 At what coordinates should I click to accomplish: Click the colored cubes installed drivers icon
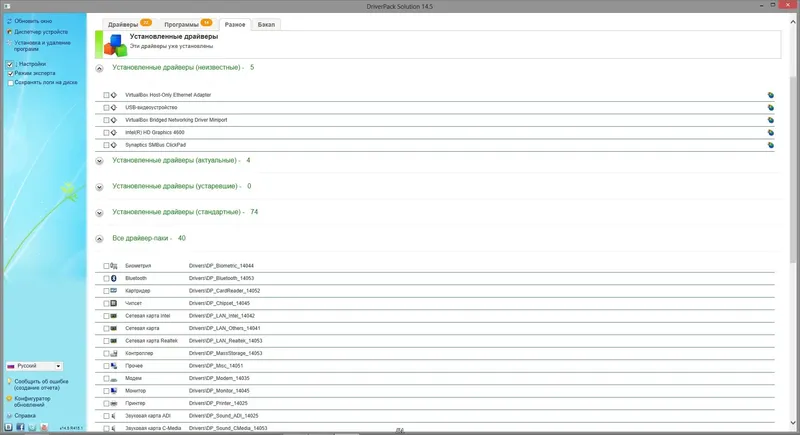click(115, 45)
